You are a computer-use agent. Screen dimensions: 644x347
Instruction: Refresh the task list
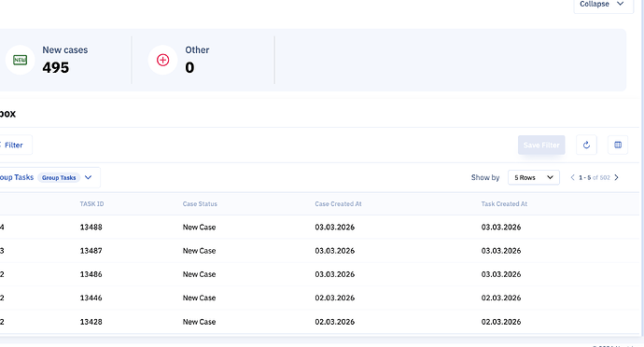586,145
